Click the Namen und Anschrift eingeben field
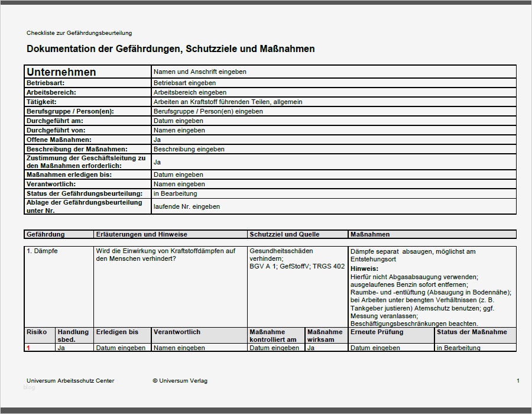Image resolution: width=532 pixels, height=414 pixels. tap(194, 71)
